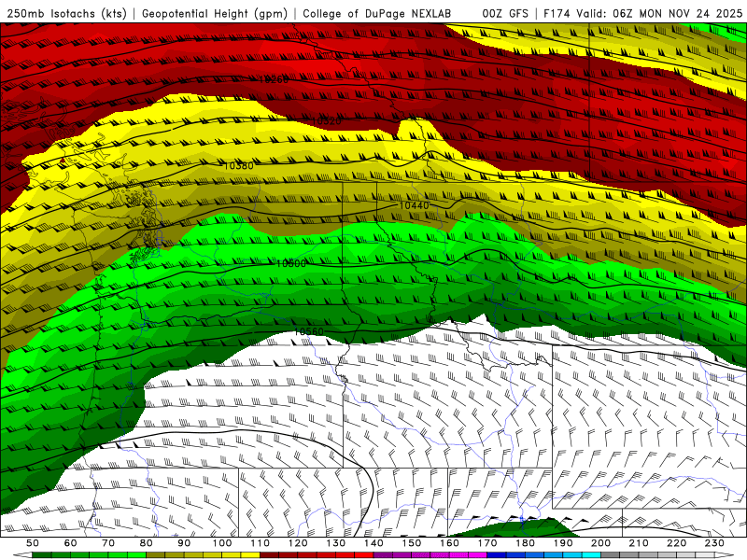Click the colorbar label 130
Viewport: 747px width, 560px height.
coord(336,543)
